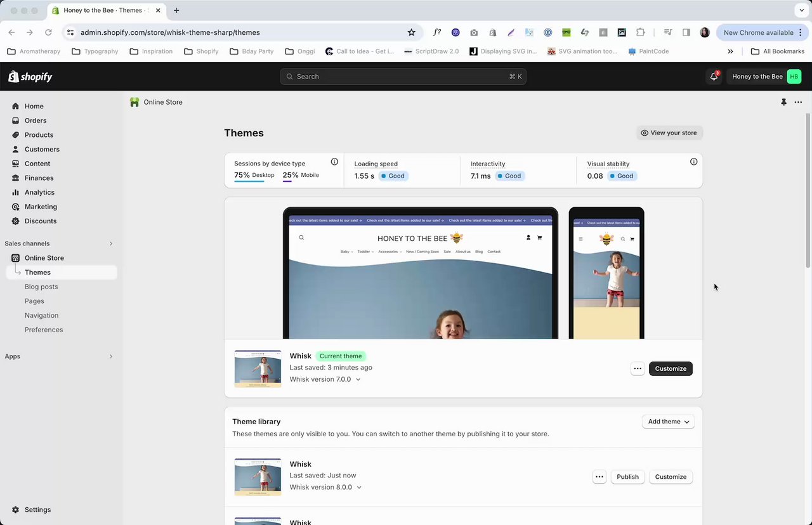The width and height of the screenshot is (812, 525).
Task: Click the Online Store icon in the sidebar
Action: 16,258
